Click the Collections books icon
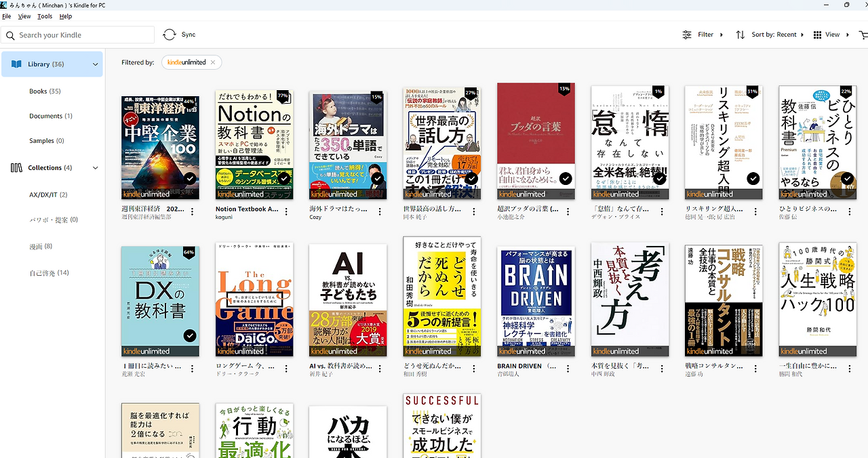The width and height of the screenshot is (868, 458). (16, 168)
